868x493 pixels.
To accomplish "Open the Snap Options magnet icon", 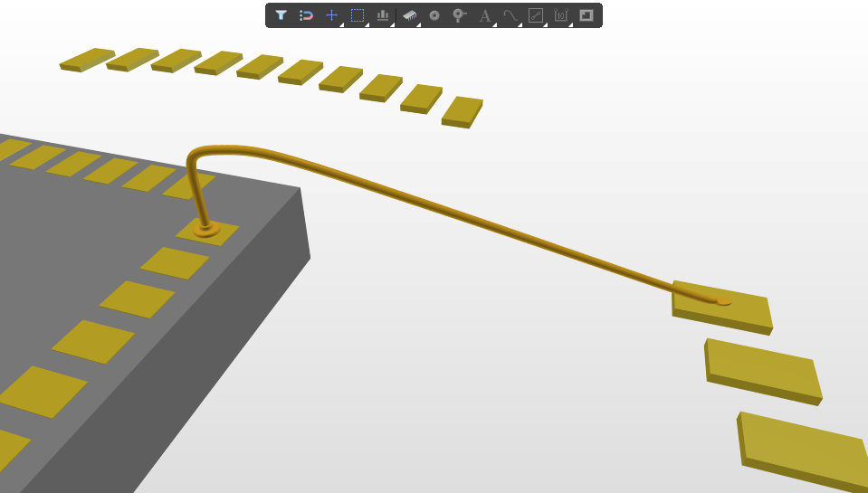I will pyautogui.click(x=306, y=15).
